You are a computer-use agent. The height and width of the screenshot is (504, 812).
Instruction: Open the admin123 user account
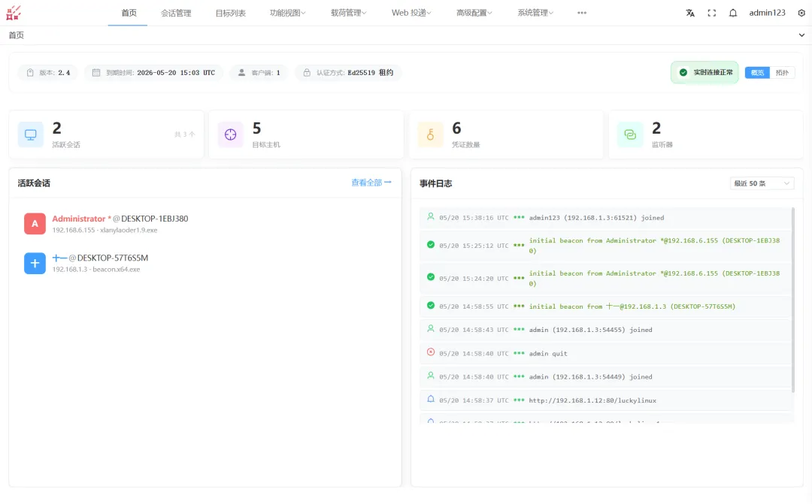pyautogui.click(x=767, y=13)
